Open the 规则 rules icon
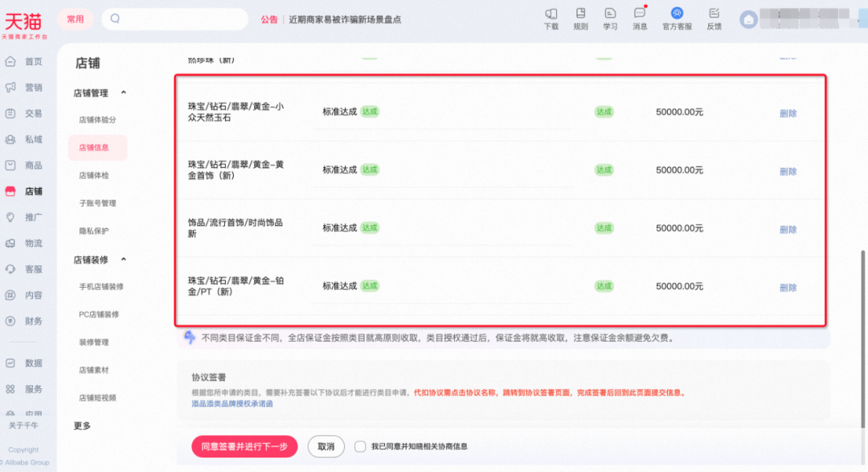The height and width of the screenshot is (472, 868). [580, 14]
